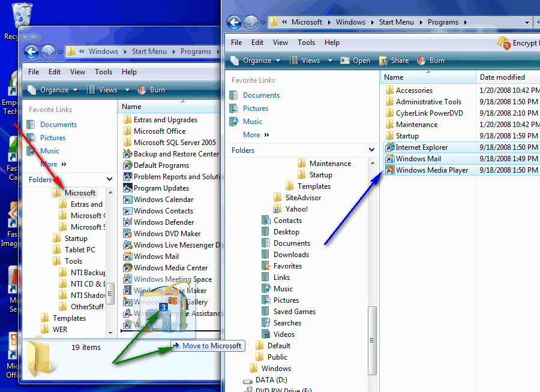
Task: Click the Forward arrow in the left Programs window
Action: tap(48, 52)
